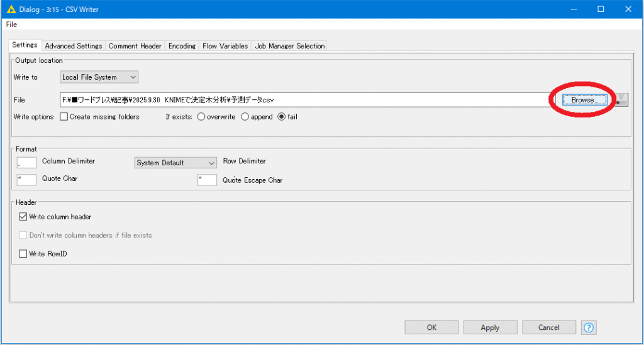Uncheck Write column header checkbox
Image resolution: width=644 pixels, height=345 pixels.
coord(24,217)
